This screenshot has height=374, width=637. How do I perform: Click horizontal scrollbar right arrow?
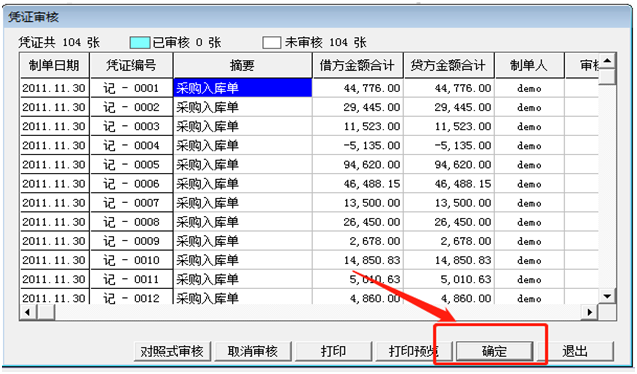[x=590, y=312]
